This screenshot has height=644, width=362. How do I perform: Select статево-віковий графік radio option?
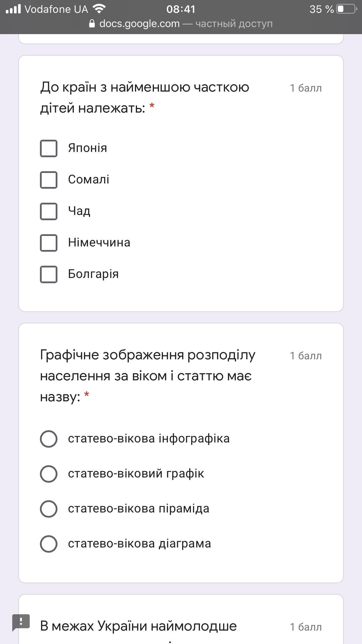point(49,474)
